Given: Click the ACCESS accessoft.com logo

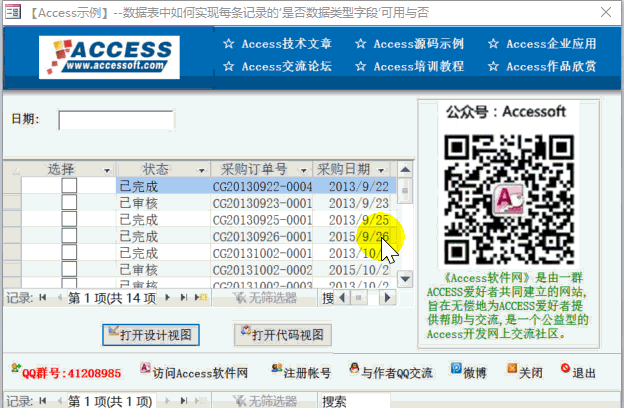Looking at the screenshot, I should coord(109,57).
